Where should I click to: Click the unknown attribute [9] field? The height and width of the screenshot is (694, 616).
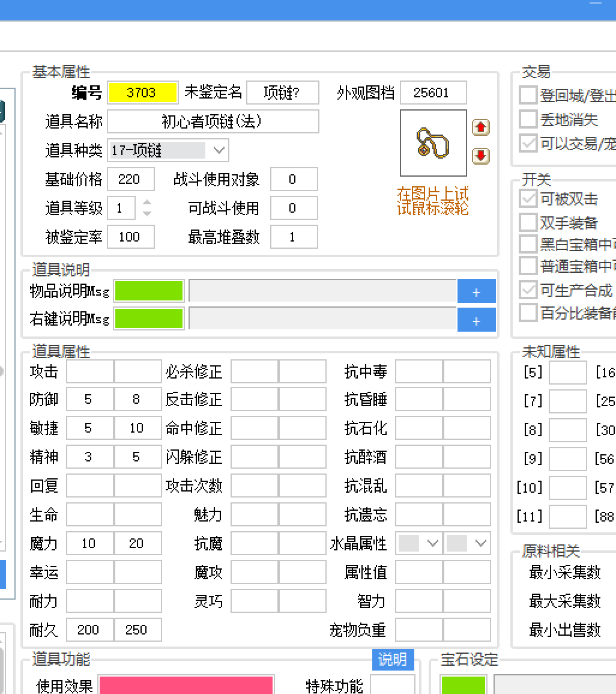click(x=568, y=458)
